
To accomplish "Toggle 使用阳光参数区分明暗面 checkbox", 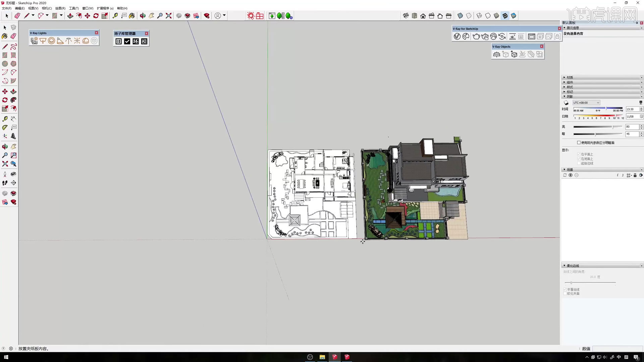I will click(x=579, y=143).
